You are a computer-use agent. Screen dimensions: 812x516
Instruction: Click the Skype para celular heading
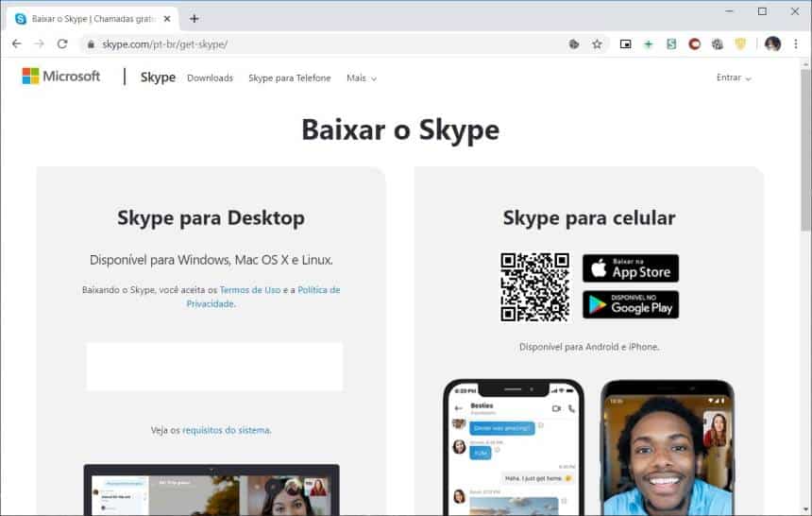[x=589, y=218]
